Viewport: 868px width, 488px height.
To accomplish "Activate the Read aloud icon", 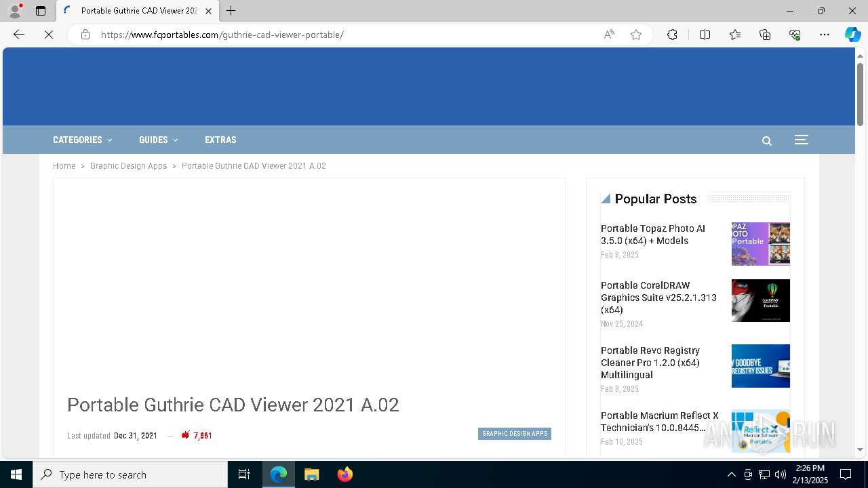I will coord(609,35).
